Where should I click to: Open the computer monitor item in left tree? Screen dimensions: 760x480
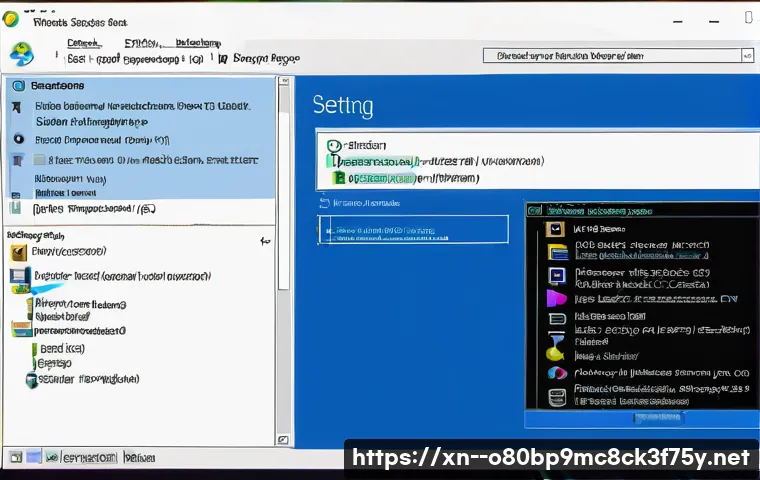pos(20,277)
